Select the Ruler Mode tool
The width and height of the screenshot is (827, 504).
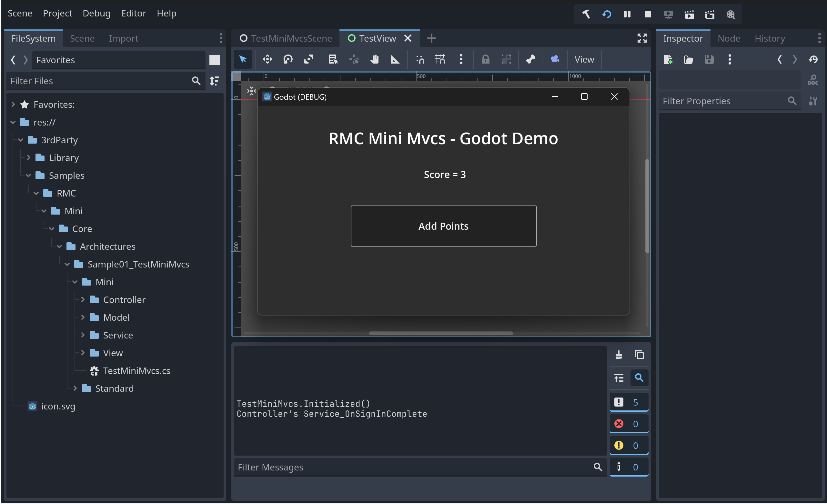point(395,59)
